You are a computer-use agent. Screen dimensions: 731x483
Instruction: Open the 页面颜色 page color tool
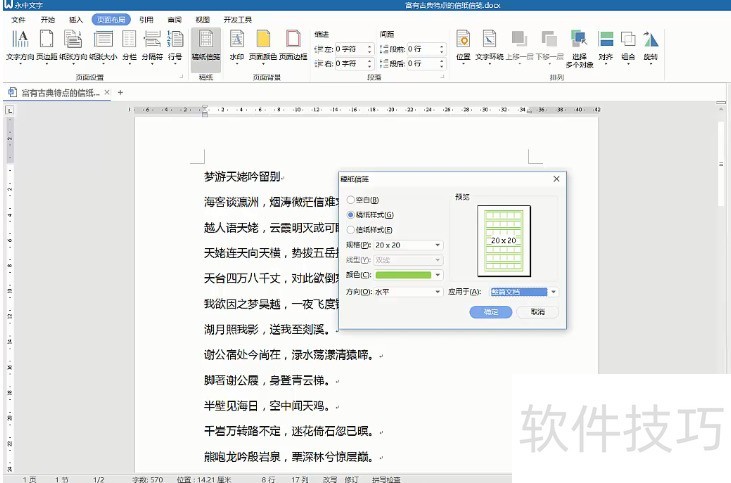point(263,46)
